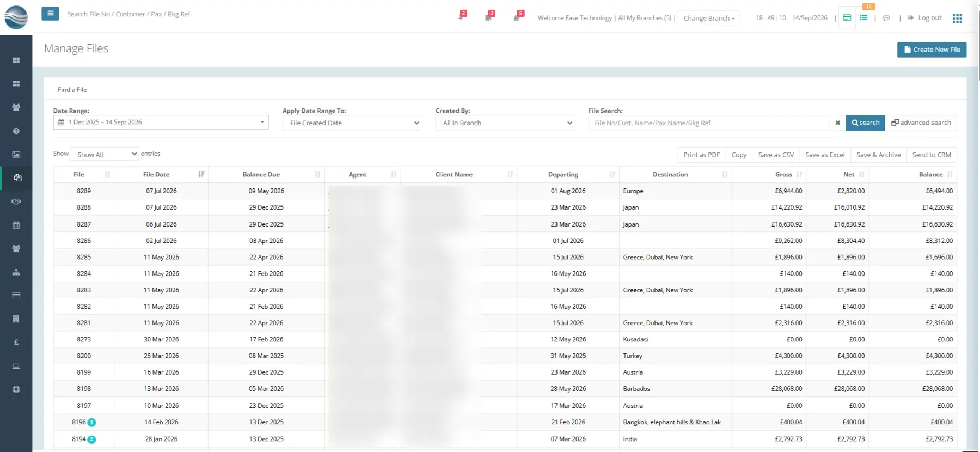Click Print as PDF

tap(701, 155)
